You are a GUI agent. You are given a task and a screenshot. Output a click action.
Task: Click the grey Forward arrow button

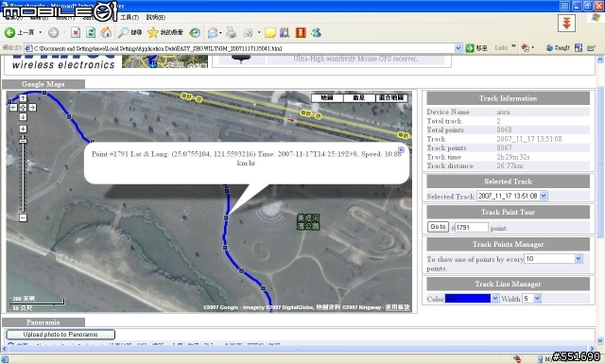pos(53,33)
